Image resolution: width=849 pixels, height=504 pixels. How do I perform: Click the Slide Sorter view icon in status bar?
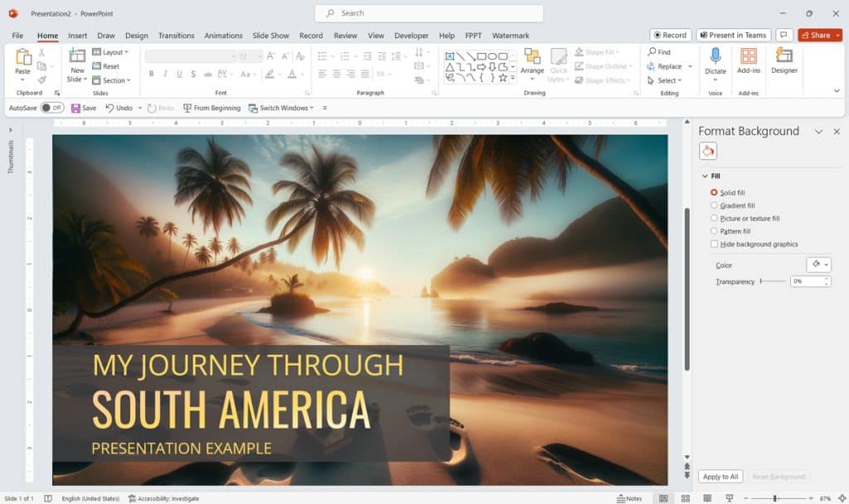coord(686,498)
